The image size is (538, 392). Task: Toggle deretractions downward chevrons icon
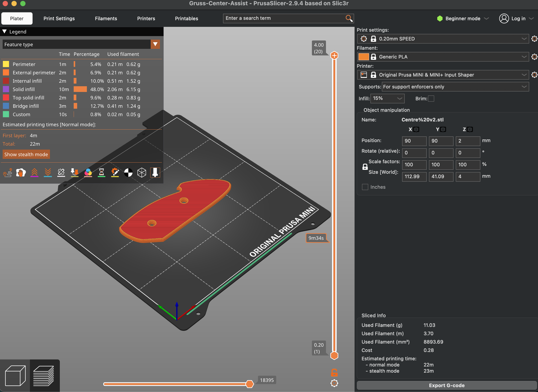pyautogui.click(x=48, y=172)
